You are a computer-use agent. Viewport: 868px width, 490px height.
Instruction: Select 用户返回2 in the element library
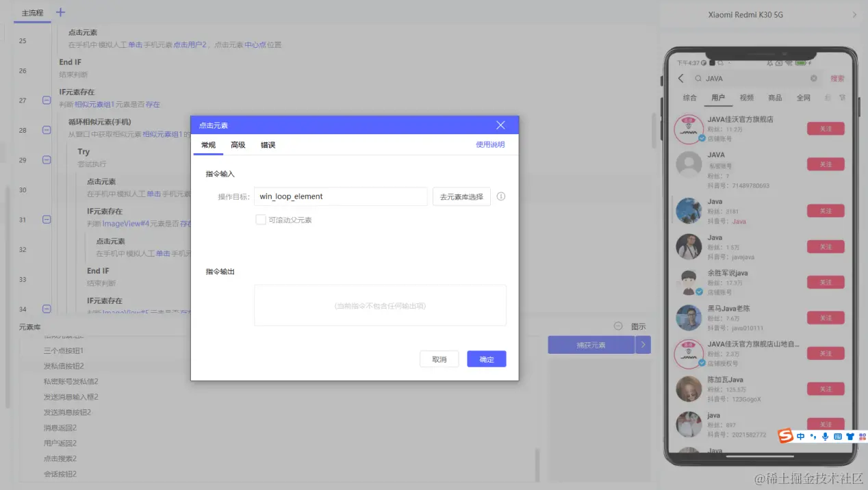[60, 443]
